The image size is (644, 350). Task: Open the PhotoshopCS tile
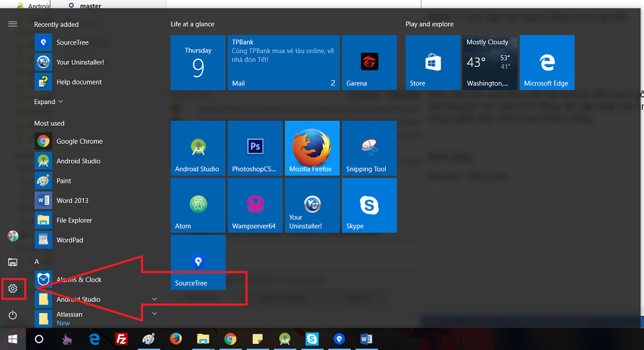click(x=255, y=148)
